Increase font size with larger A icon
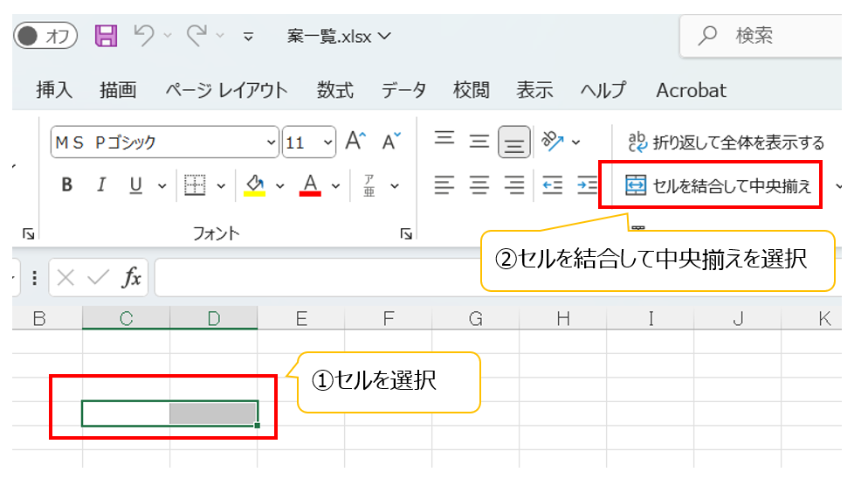The width and height of the screenshot is (868, 486). tap(355, 142)
